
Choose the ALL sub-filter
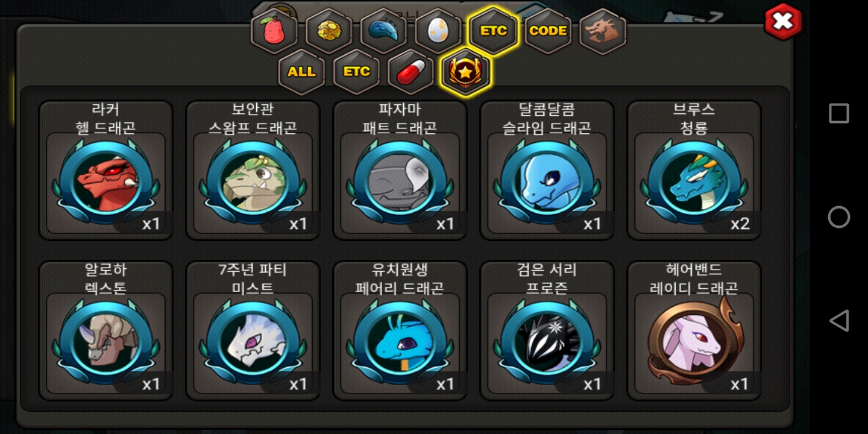click(x=301, y=72)
